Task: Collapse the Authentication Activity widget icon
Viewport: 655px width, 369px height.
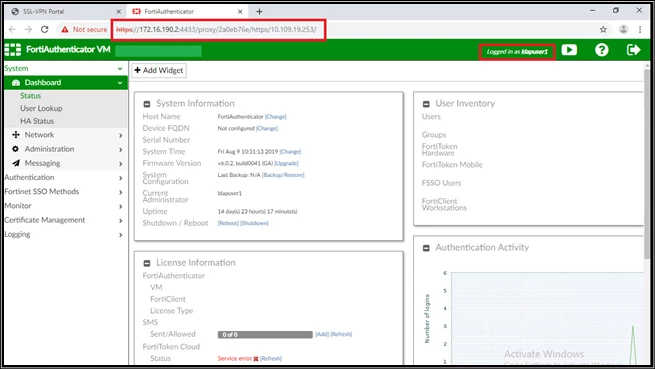Action: tap(426, 248)
